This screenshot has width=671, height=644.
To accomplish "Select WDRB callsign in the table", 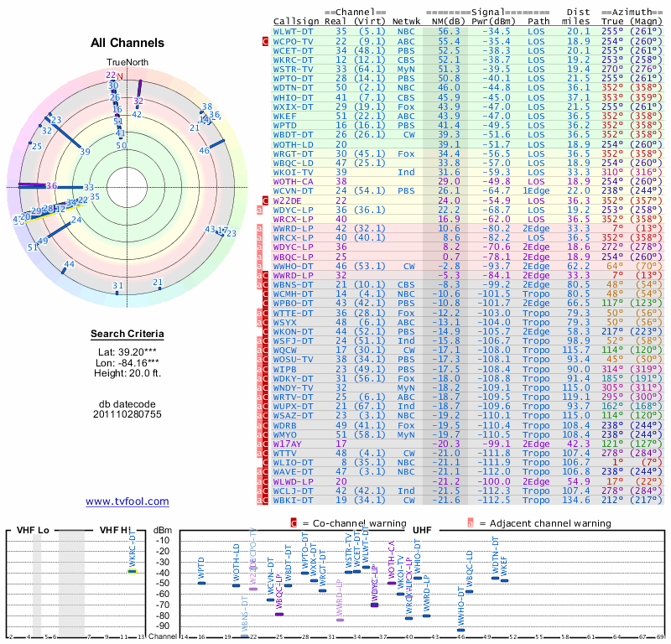I will (x=284, y=425).
